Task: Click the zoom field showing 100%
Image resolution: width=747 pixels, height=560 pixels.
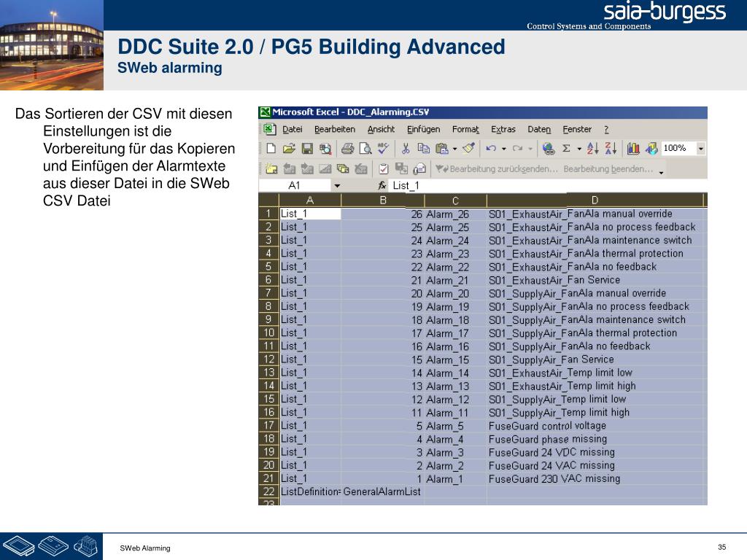Action: (678, 148)
